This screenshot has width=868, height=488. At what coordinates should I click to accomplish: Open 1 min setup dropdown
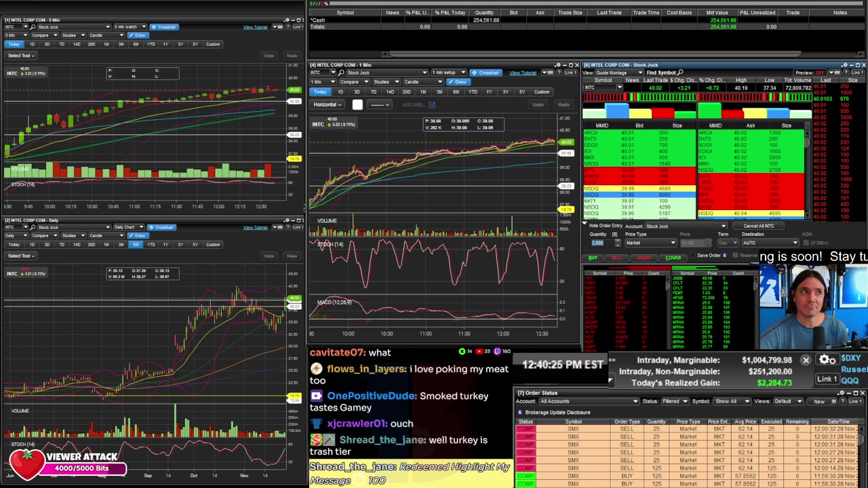point(449,73)
